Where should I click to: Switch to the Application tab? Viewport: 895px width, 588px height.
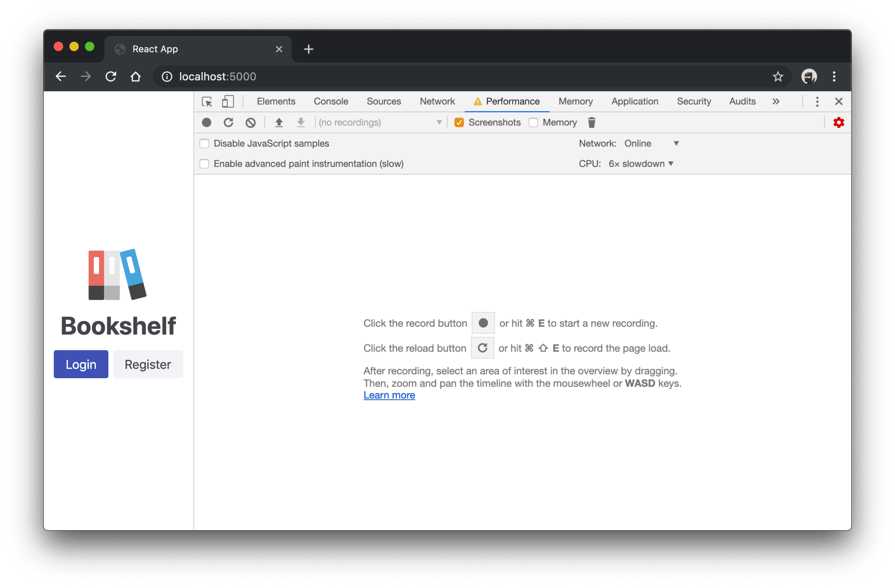pos(635,102)
